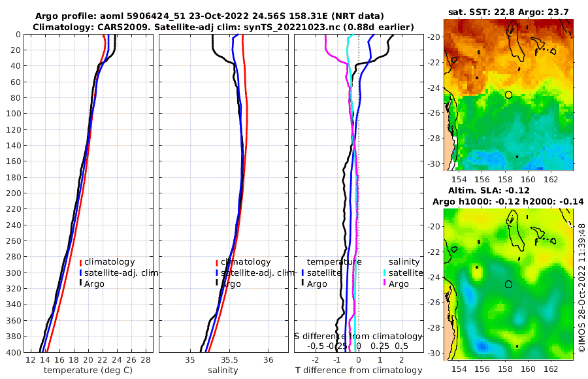Click the depth tick label 200

coord(13,193)
